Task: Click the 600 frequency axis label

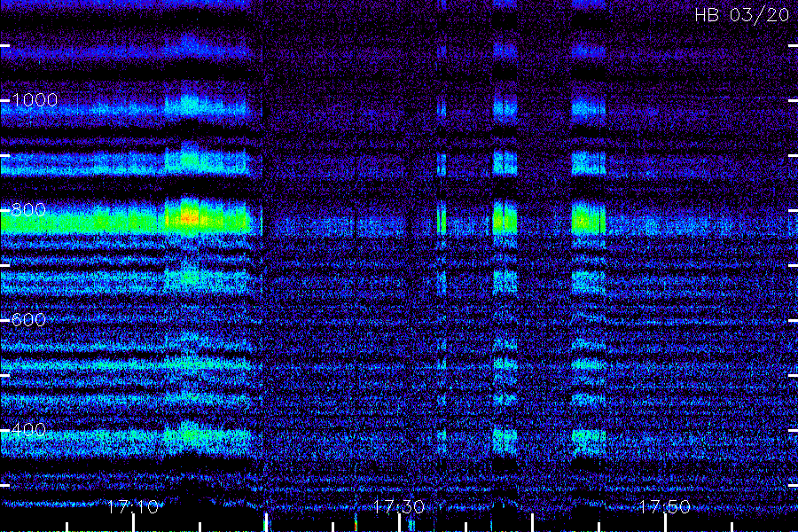Action: click(28, 320)
